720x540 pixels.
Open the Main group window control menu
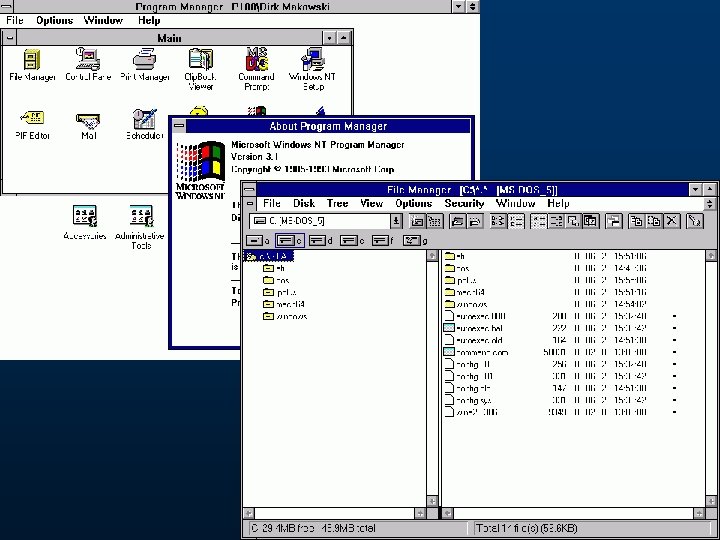[x=9, y=38]
